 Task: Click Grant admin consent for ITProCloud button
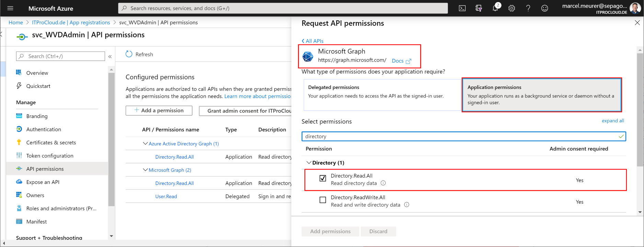(x=245, y=111)
